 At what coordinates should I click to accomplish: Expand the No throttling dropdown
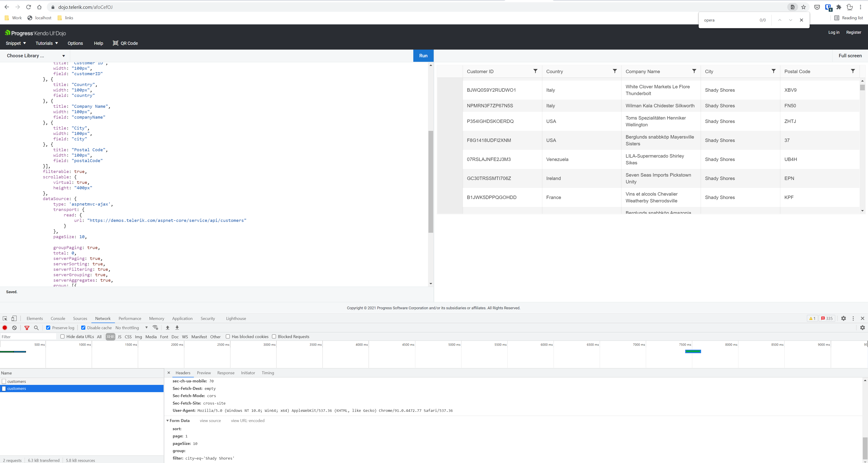pyautogui.click(x=131, y=327)
